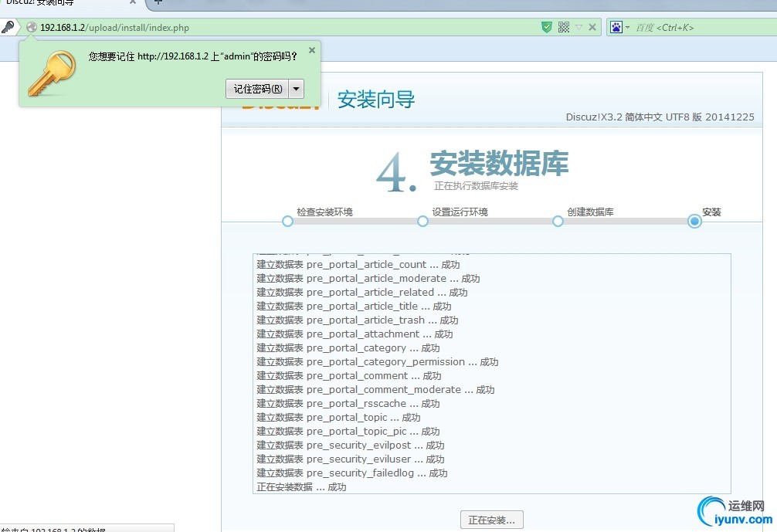Open a new tab with the plus button
Screen dimensions: 777x532
tap(158, 2)
